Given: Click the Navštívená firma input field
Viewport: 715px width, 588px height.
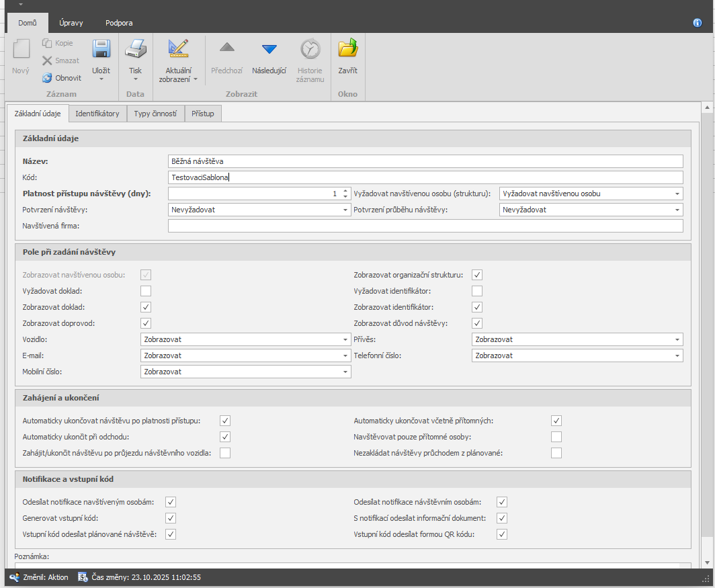Looking at the screenshot, I should [425, 226].
